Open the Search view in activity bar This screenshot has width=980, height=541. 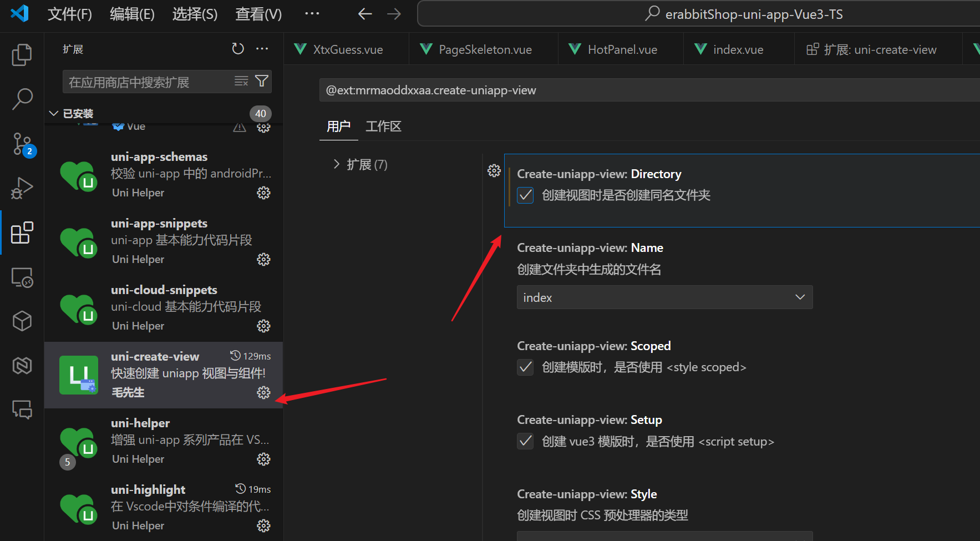tap(22, 99)
